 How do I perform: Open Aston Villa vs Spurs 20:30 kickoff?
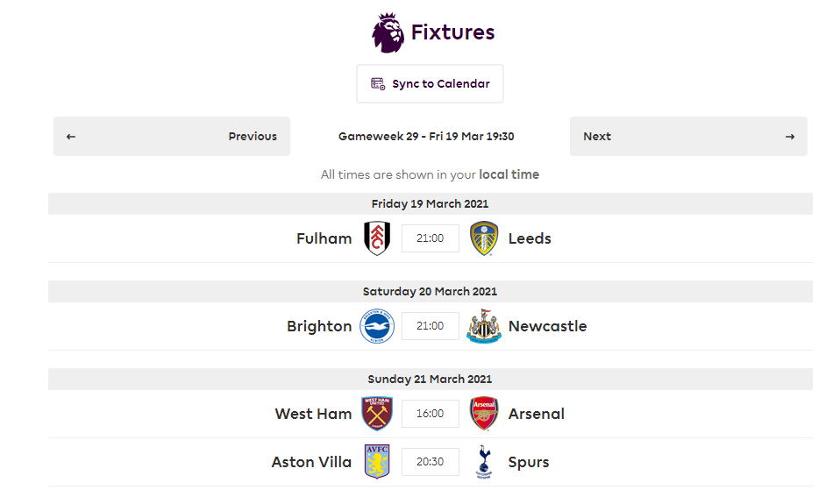click(431, 462)
